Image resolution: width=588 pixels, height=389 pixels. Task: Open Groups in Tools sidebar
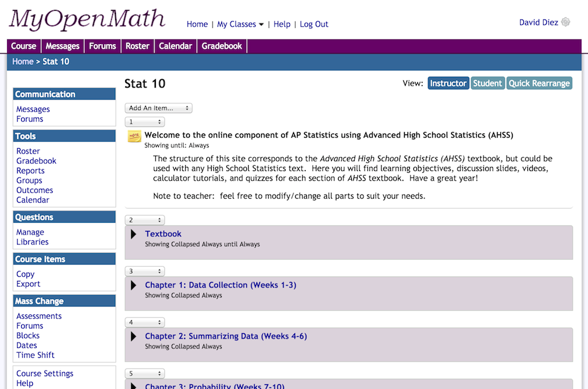pyautogui.click(x=29, y=180)
